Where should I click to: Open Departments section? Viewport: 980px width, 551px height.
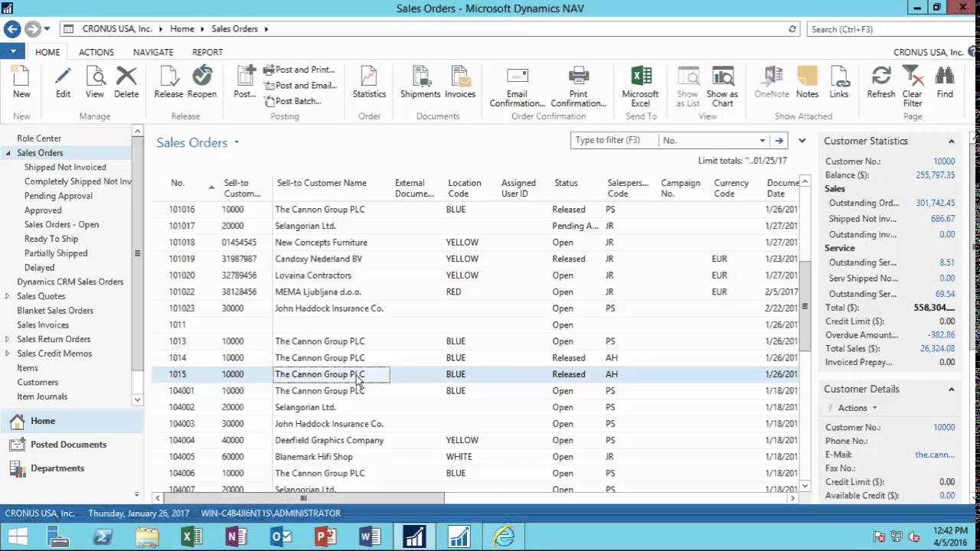coord(71,468)
